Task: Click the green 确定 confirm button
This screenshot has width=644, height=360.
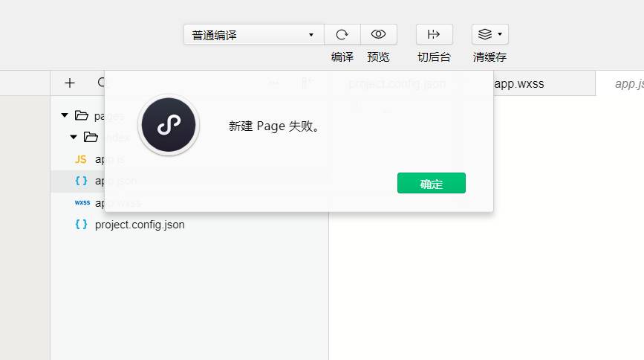Action: pyautogui.click(x=432, y=183)
